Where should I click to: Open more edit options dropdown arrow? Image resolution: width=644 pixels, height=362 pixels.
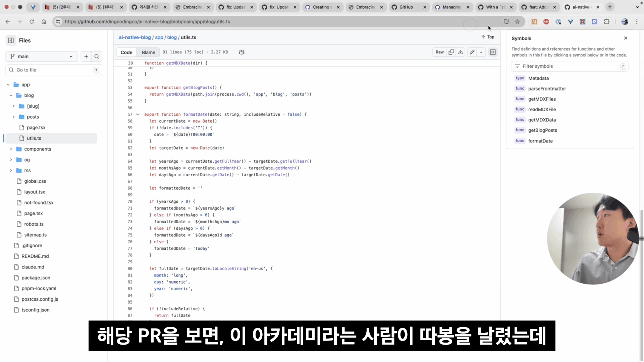[481, 52]
